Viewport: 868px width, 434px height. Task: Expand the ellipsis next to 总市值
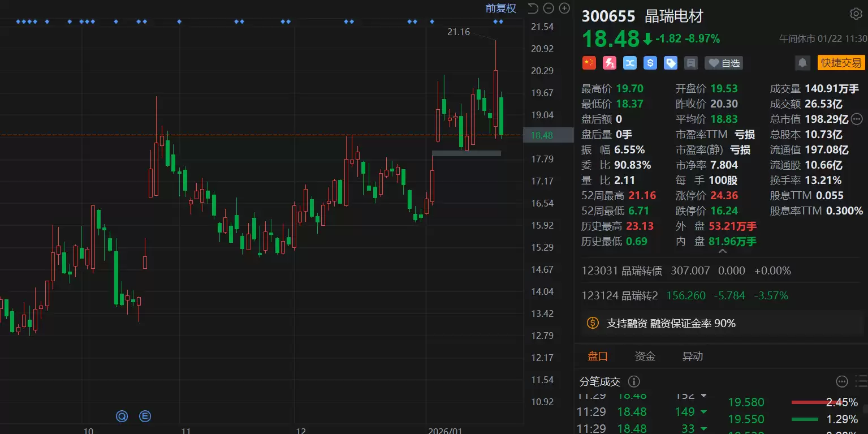(x=857, y=119)
